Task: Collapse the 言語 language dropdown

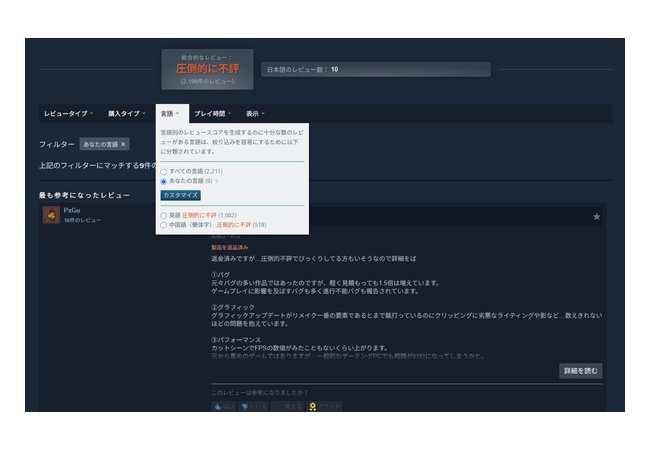Action: coord(170,114)
